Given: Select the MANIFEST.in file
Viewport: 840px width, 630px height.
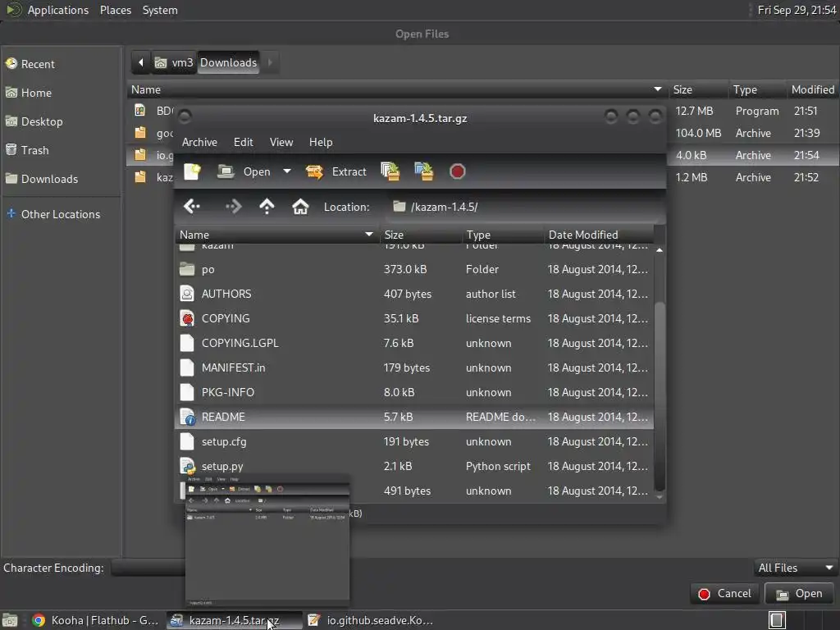Looking at the screenshot, I should coord(414,368).
